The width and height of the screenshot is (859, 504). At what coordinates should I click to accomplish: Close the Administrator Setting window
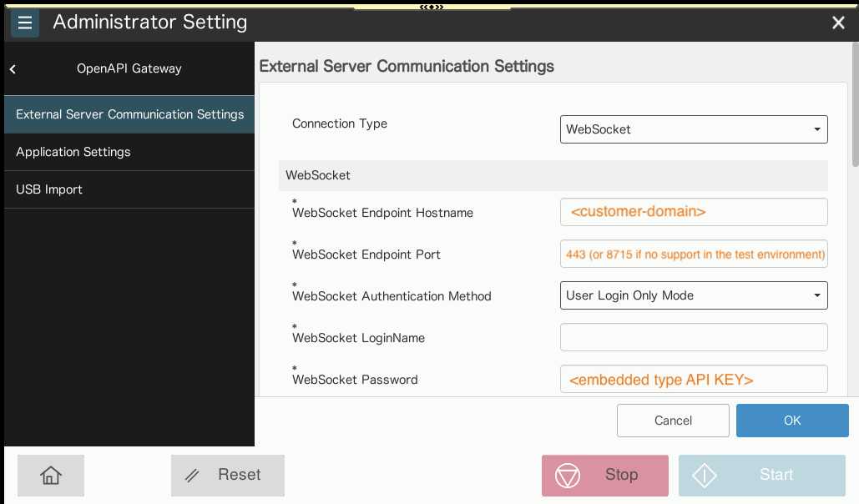point(838,23)
